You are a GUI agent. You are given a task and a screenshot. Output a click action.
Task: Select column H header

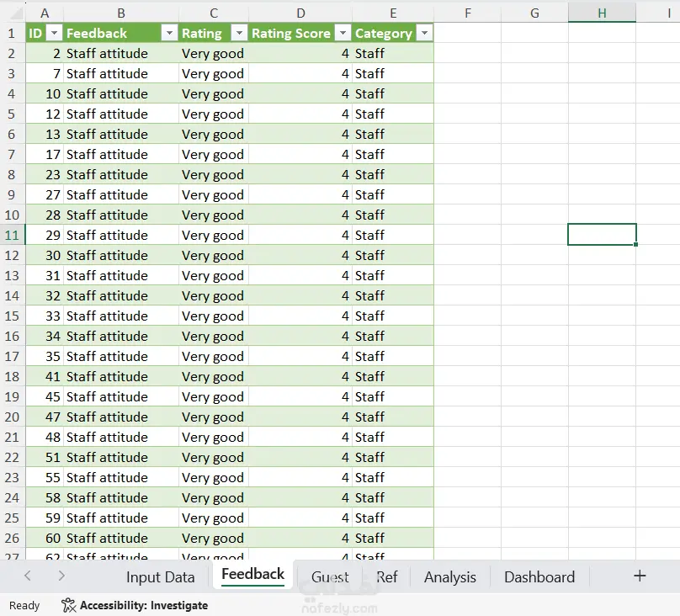[602, 13]
